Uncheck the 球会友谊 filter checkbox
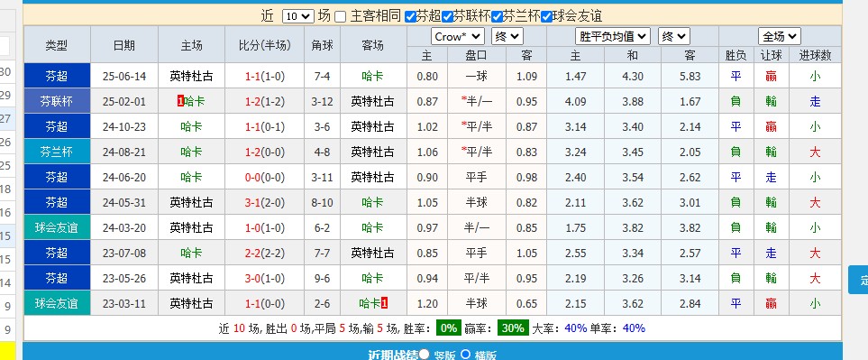 546,16
